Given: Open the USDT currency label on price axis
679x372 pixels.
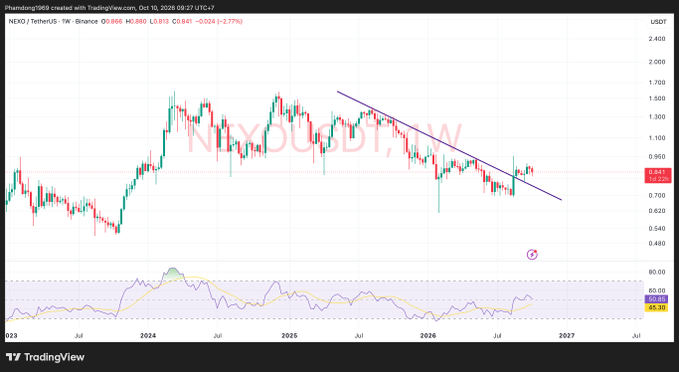Looking at the screenshot, I should coord(659,22).
